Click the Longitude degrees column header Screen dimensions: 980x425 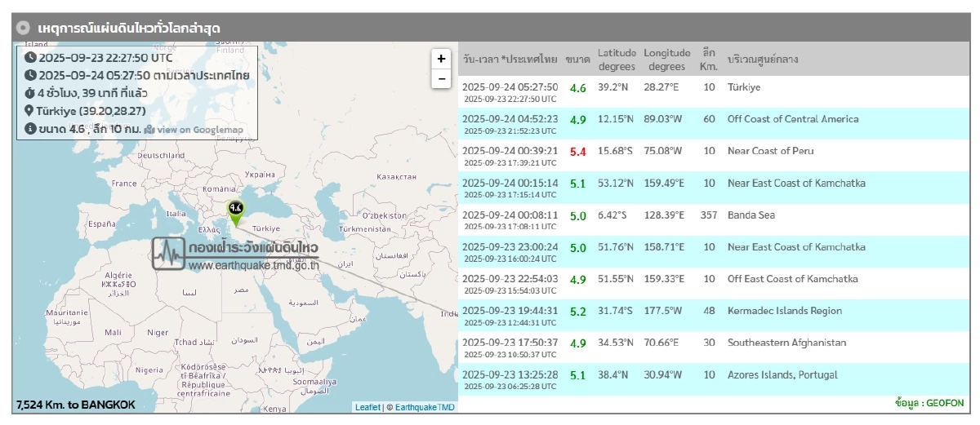click(x=667, y=60)
